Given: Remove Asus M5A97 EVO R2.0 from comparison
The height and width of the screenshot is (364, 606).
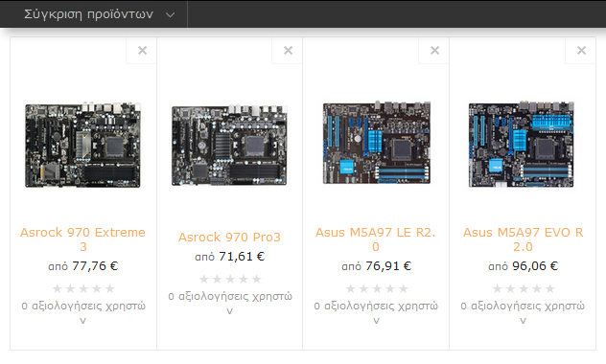Looking at the screenshot, I should coord(581,50).
